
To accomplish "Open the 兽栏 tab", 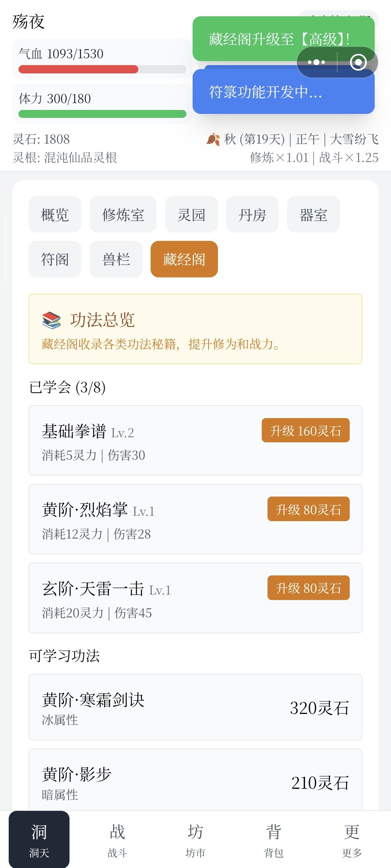I will coord(116,259).
